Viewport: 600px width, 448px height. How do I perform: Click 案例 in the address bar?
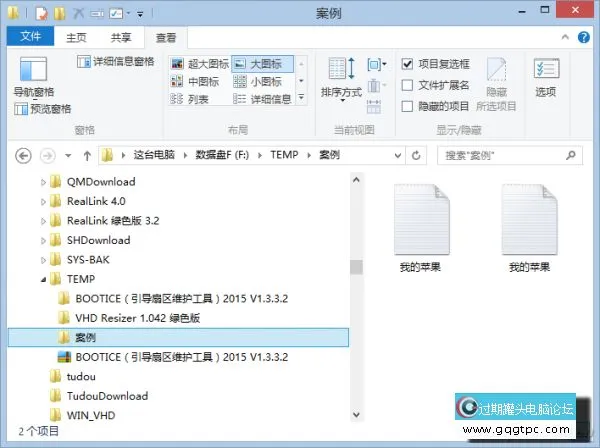click(x=329, y=155)
